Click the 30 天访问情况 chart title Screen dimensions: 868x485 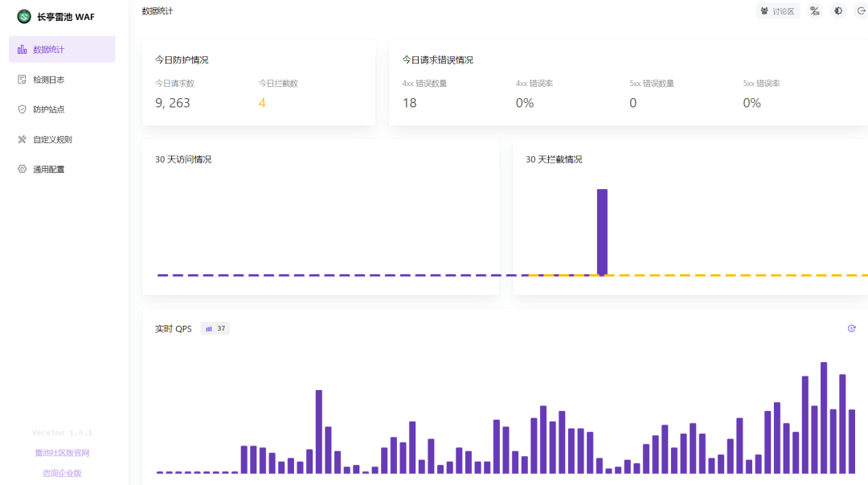click(x=183, y=159)
